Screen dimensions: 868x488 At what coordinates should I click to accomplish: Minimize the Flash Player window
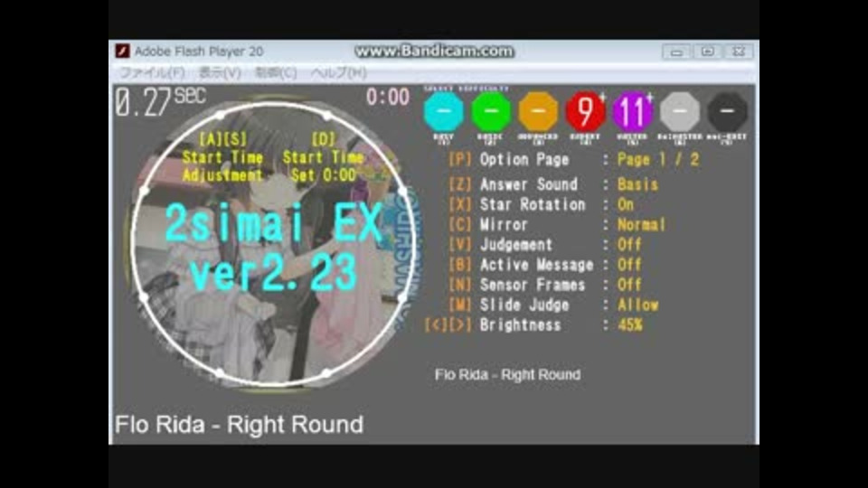point(676,52)
